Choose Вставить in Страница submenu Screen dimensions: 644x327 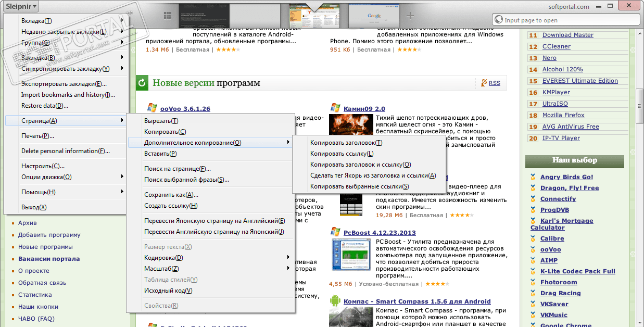click(x=210, y=154)
